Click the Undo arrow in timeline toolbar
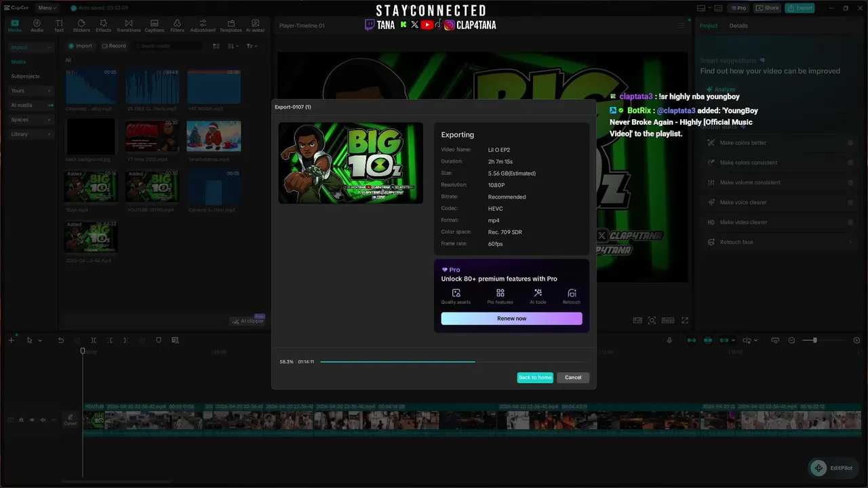The height and width of the screenshot is (488, 868). (x=60, y=340)
